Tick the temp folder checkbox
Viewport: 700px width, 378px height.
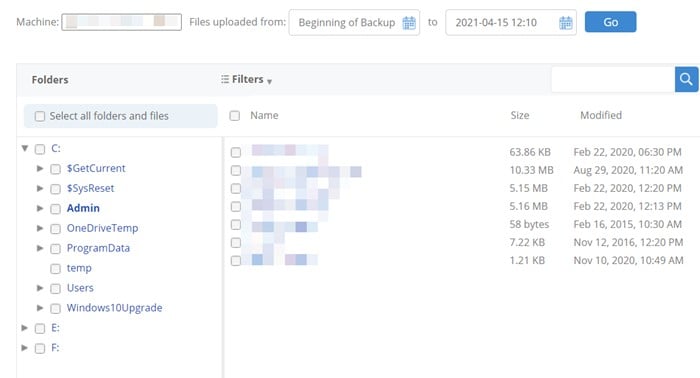[55, 269]
